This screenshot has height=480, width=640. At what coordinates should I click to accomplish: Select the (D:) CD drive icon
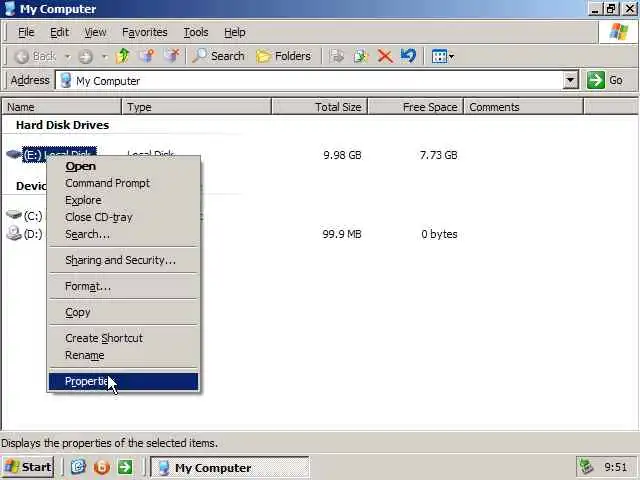tap(14, 233)
